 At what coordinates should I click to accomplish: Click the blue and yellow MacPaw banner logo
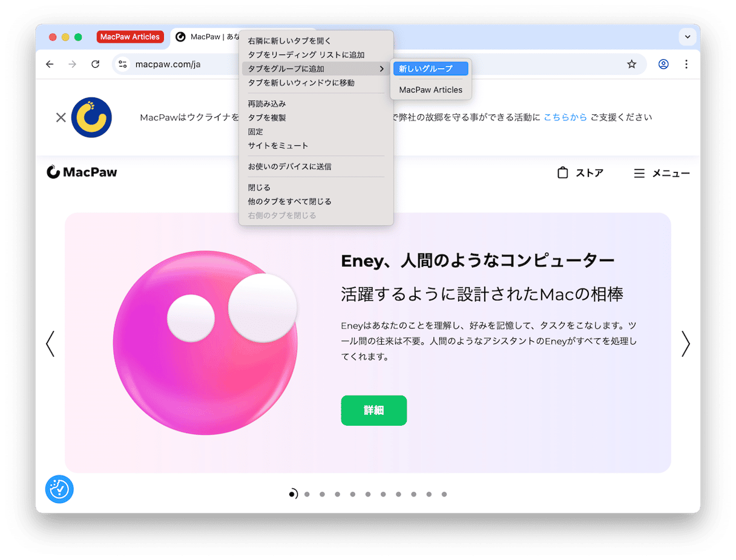pyautogui.click(x=91, y=117)
